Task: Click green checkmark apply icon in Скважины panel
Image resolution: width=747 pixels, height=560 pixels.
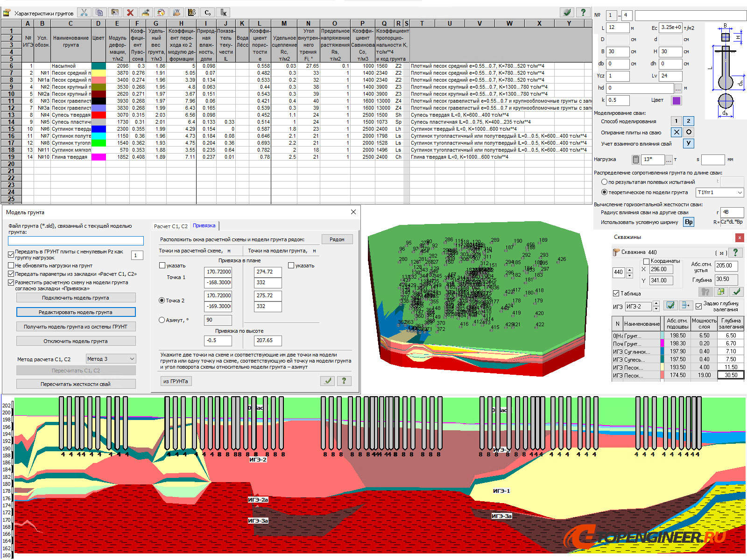Action: click(x=736, y=292)
